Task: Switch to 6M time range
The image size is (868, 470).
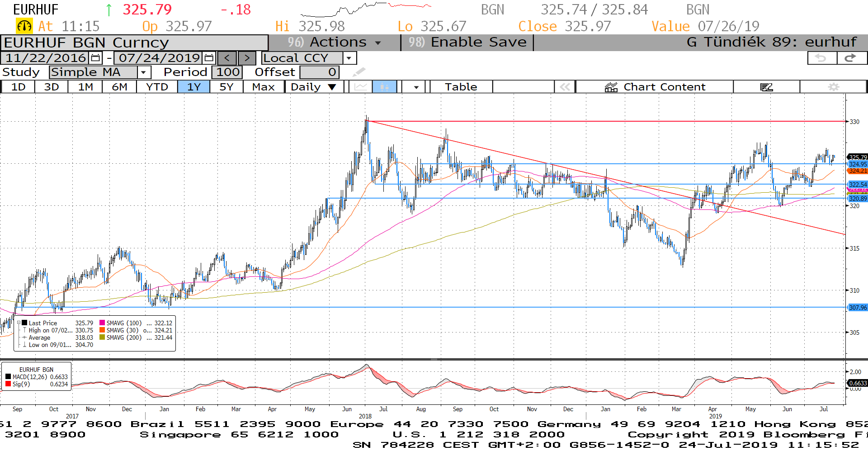Action: [119, 87]
